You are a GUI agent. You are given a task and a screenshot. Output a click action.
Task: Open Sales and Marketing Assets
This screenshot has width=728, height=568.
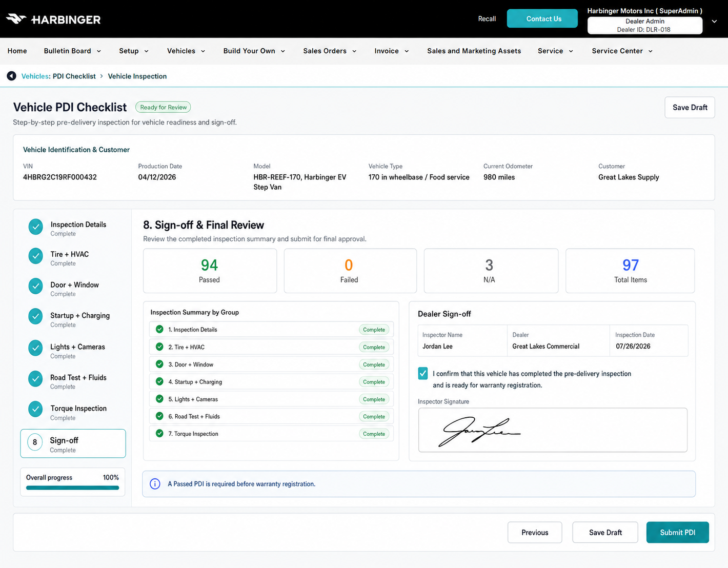(474, 51)
